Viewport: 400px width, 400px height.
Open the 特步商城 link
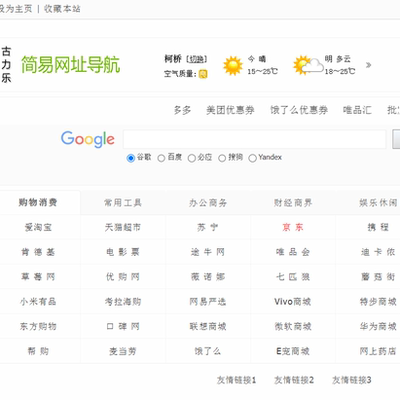click(378, 302)
